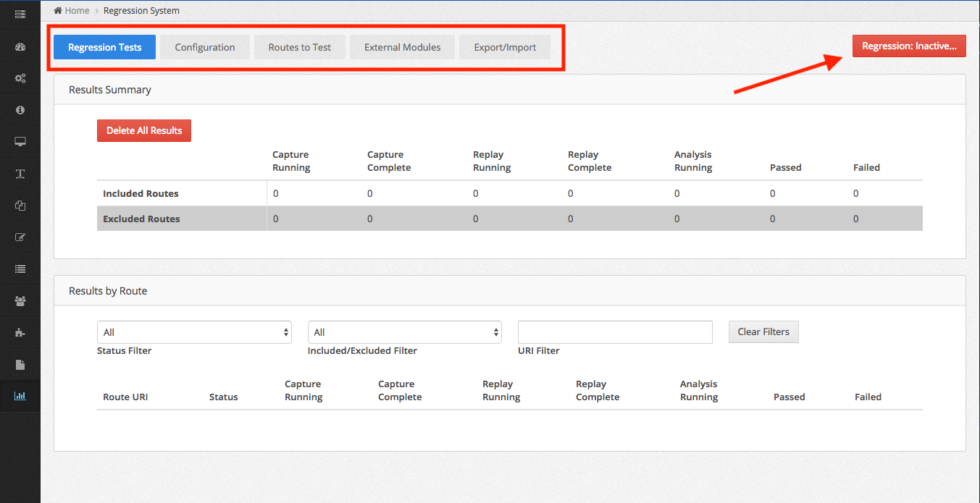Click Passed header in Results Summary
The width and height of the screenshot is (980, 503).
coord(786,167)
